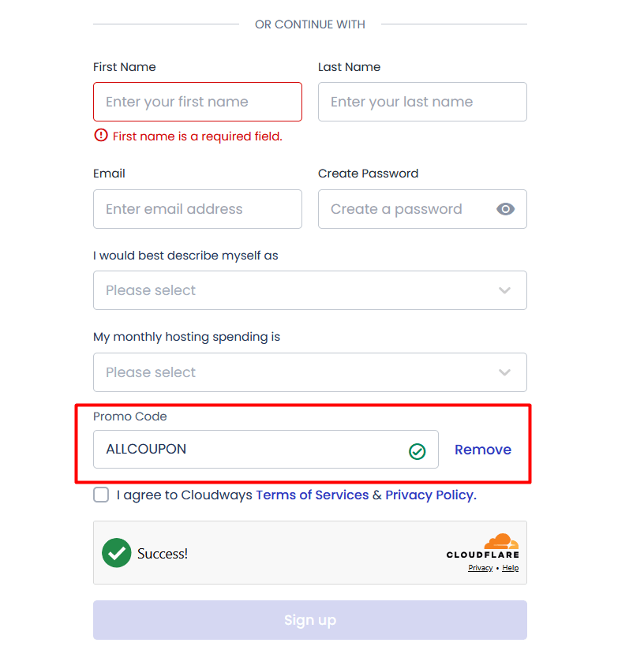Screen dimensions: 644x665
Task: Check the Cloudways Terms agreement checkbox
Action: 100,495
